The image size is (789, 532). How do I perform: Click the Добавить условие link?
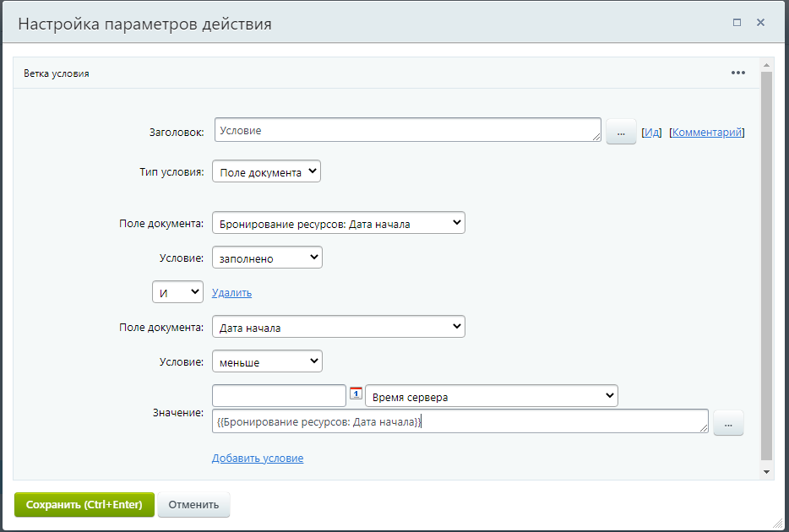click(x=258, y=458)
